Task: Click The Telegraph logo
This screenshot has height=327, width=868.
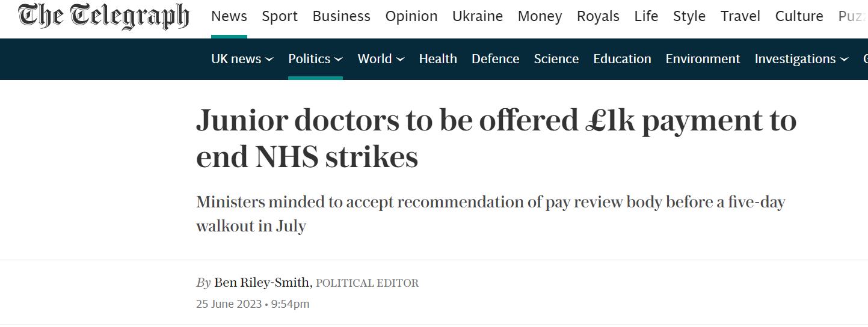Action: [x=103, y=16]
